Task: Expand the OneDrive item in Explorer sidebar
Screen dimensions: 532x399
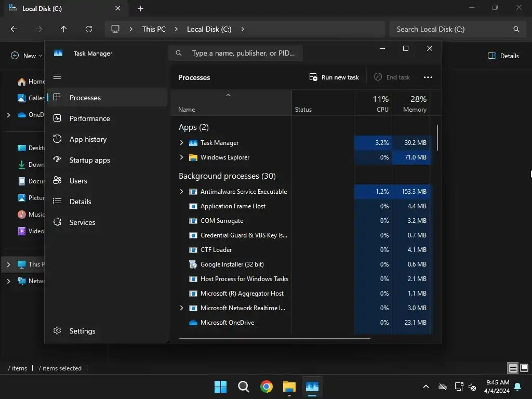Action: 8,115
